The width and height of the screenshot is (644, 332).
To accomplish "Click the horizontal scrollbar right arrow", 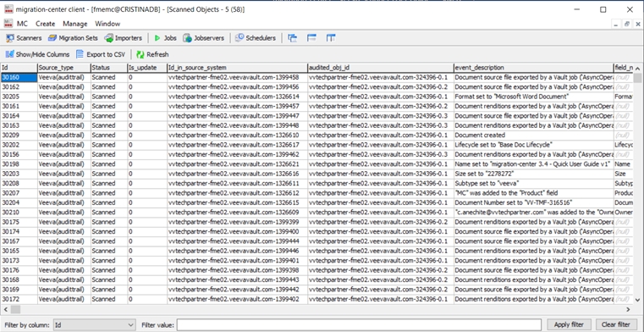I will click(x=628, y=309).
